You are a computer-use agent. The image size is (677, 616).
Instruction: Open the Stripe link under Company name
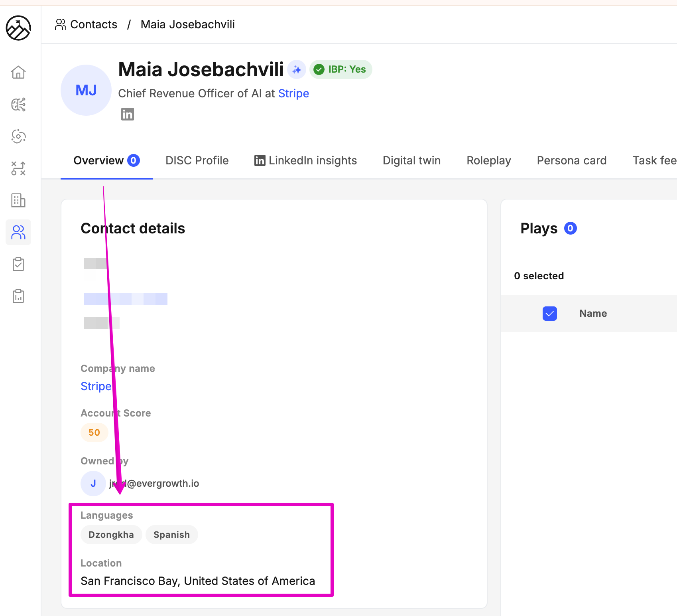[x=96, y=386]
